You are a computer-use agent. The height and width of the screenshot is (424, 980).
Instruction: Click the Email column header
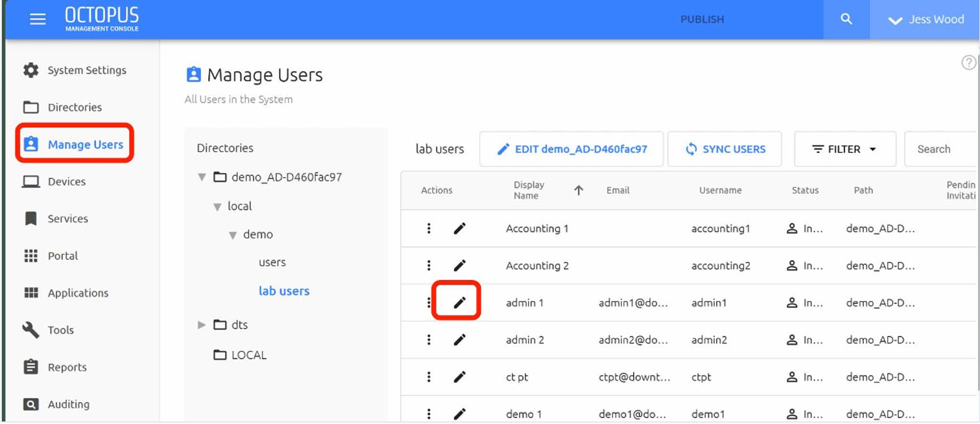click(x=618, y=190)
